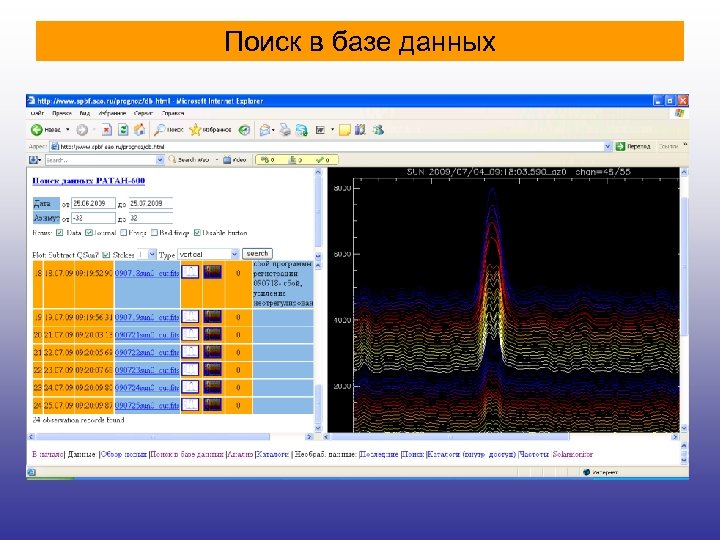Go to the Home page icon
The image size is (720, 540).
coord(139,130)
